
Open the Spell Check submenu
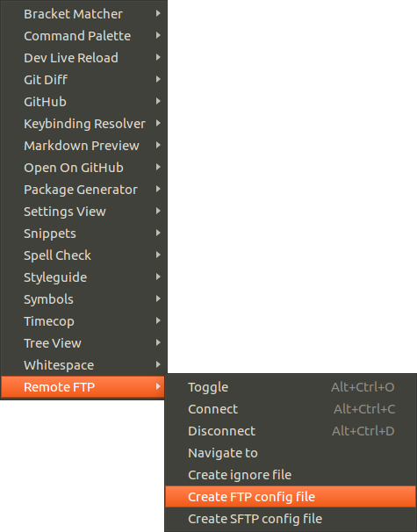(x=83, y=255)
